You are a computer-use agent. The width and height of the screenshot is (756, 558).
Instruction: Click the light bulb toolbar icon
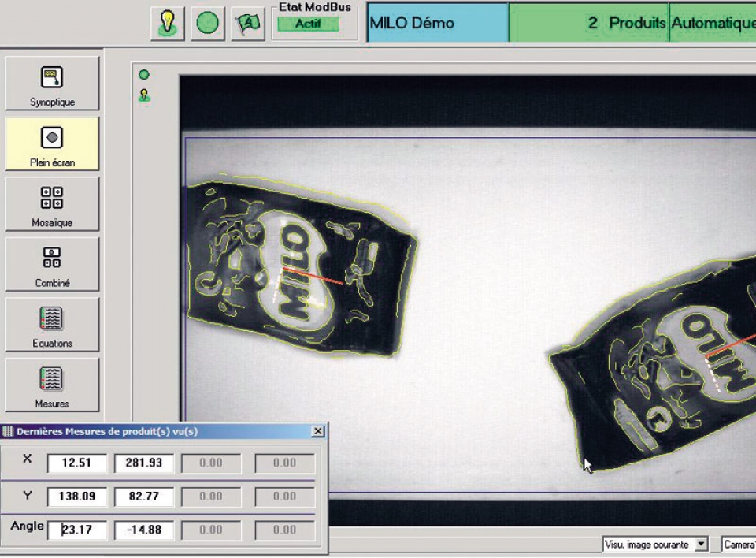coord(167,23)
